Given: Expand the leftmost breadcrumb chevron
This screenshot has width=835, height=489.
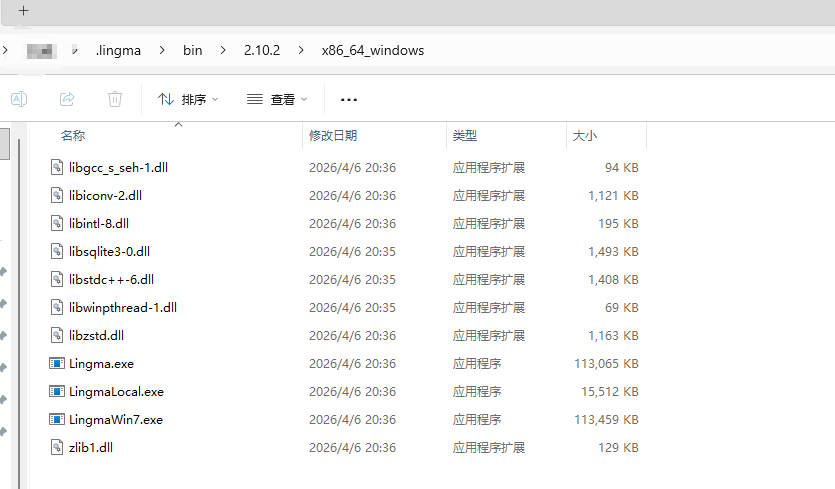Looking at the screenshot, I should coord(5,50).
